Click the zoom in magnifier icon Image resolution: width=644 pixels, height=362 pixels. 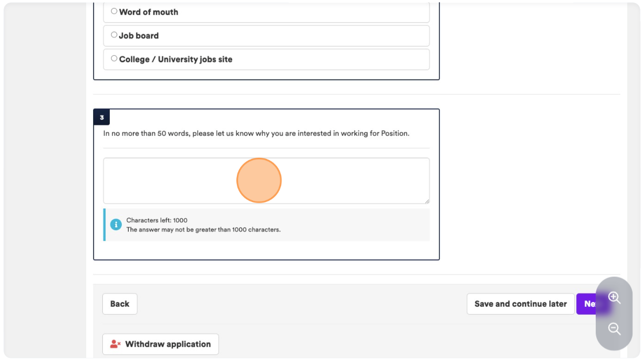[615, 298]
